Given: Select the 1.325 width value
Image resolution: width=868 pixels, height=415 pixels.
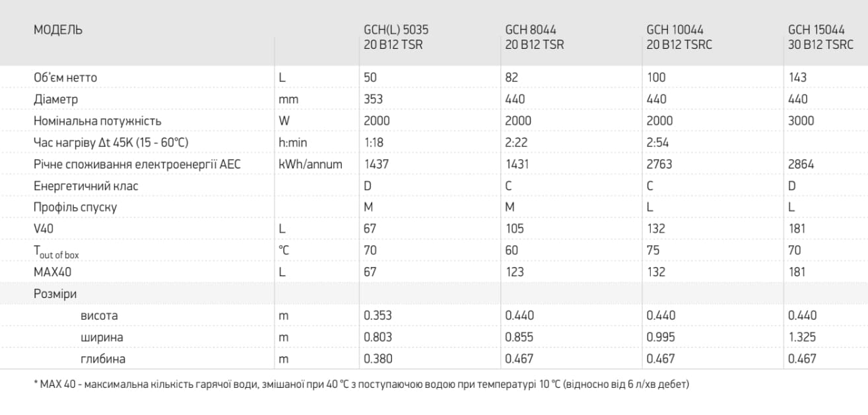Looking at the screenshot, I should [x=802, y=337].
